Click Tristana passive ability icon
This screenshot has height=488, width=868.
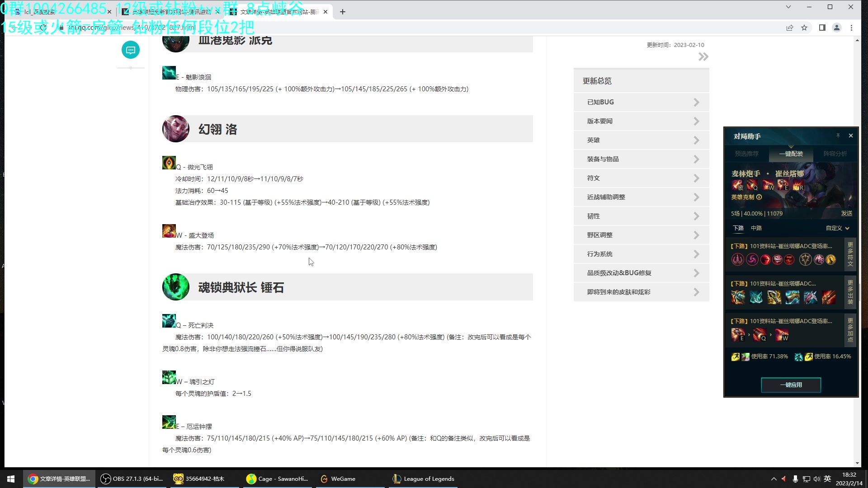coord(737,185)
